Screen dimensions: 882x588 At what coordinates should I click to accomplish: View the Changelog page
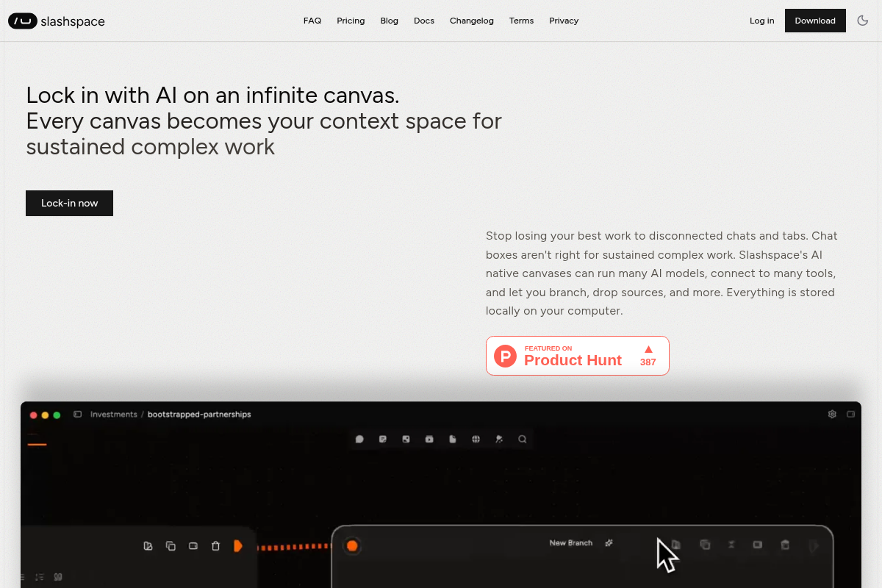coord(472,21)
